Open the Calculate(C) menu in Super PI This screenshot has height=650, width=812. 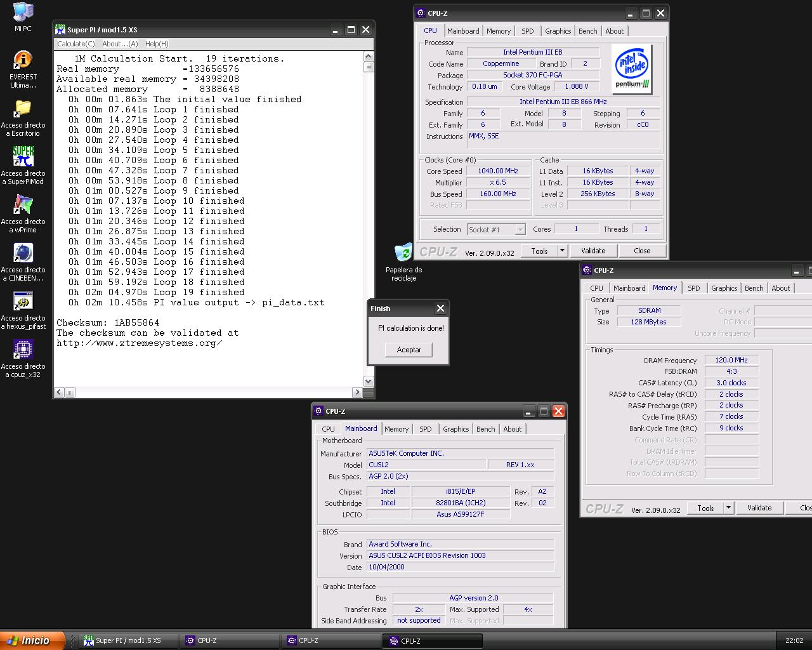coord(75,44)
